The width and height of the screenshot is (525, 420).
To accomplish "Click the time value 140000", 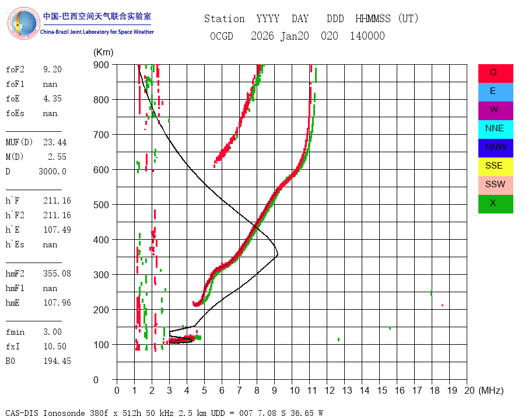I will (x=367, y=36).
